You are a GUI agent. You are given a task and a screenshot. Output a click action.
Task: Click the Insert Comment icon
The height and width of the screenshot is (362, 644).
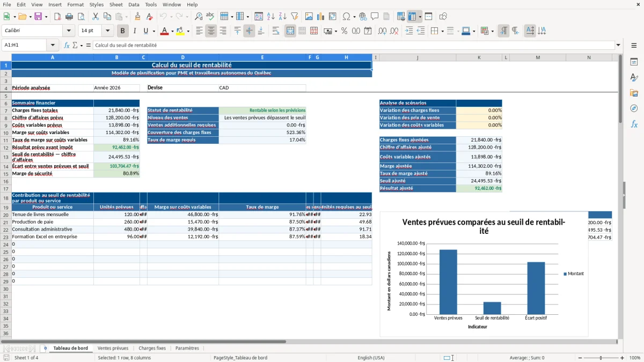coord(375,17)
